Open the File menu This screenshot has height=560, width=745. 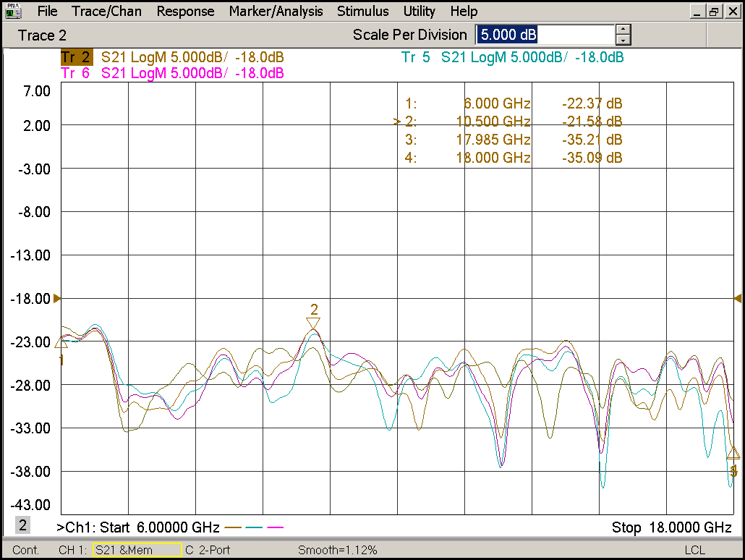coord(47,11)
